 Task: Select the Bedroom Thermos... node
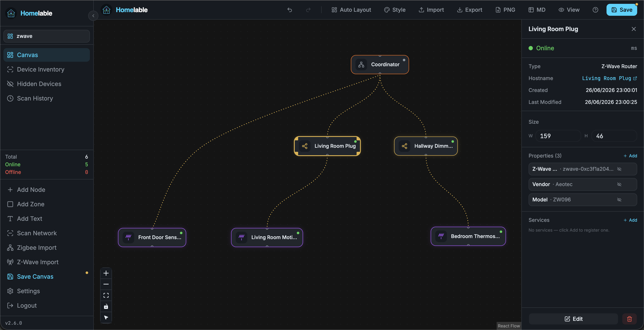click(x=468, y=236)
